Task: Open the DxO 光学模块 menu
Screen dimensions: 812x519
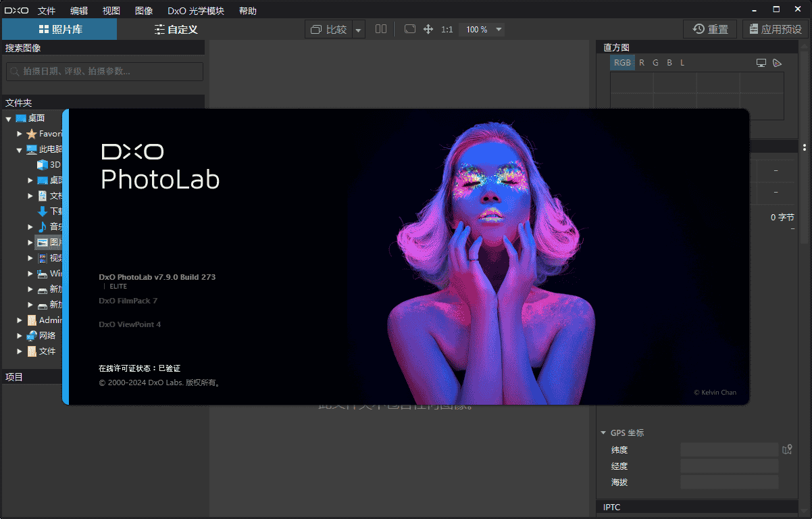Action: (x=197, y=11)
